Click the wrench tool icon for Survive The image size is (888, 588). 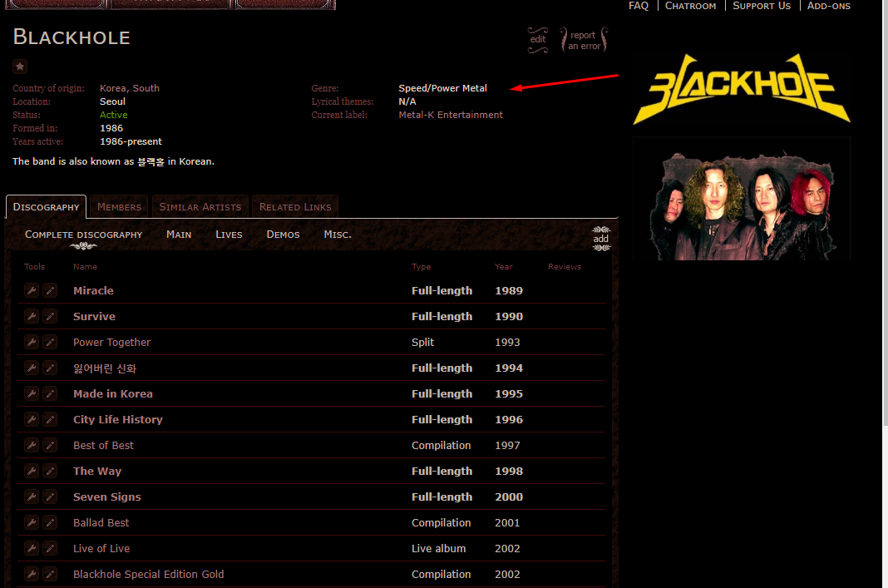(32, 316)
